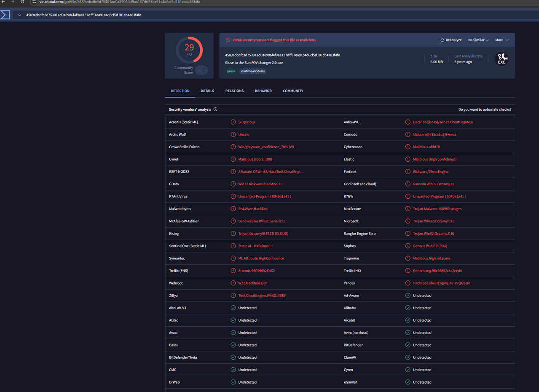Expand the More menu

click(501, 40)
